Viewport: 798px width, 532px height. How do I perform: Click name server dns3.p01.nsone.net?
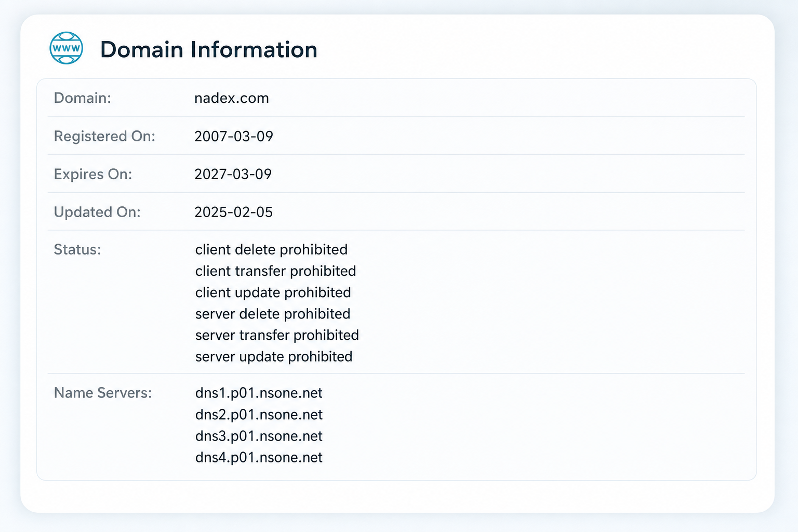click(x=259, y=436)
